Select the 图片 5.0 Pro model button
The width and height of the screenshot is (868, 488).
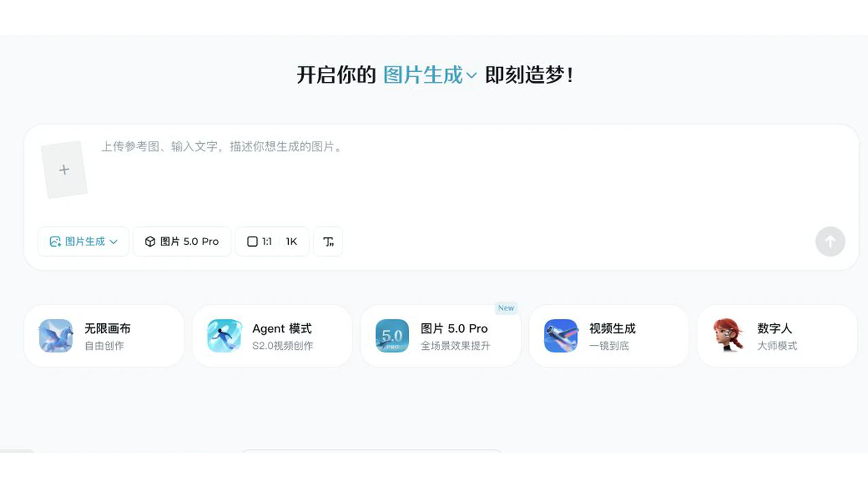182,241
